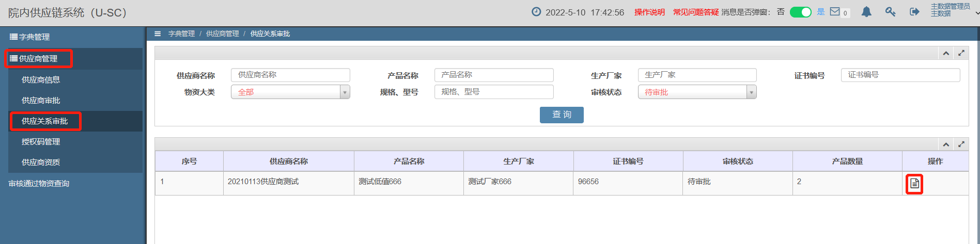
Task: Open the 常见问题答疑 link
Action: (696, 12)
